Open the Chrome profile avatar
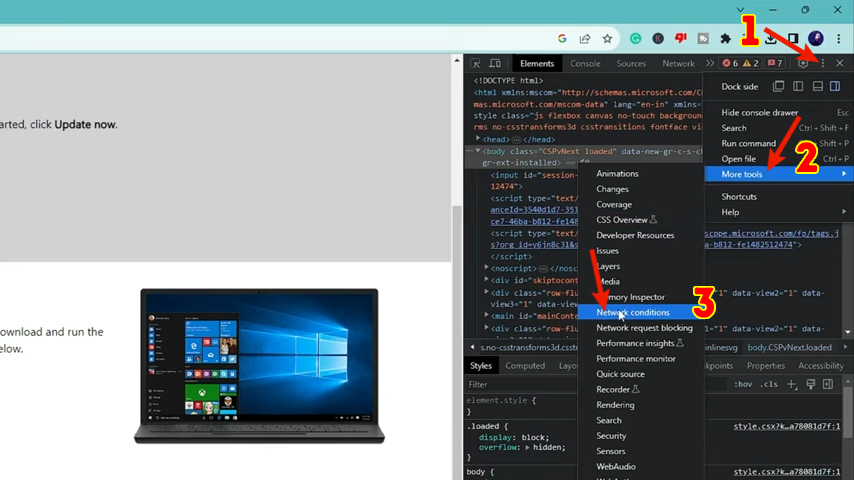Image resolution: width=854 pixels, height=480 pixels. coord(815,38)
